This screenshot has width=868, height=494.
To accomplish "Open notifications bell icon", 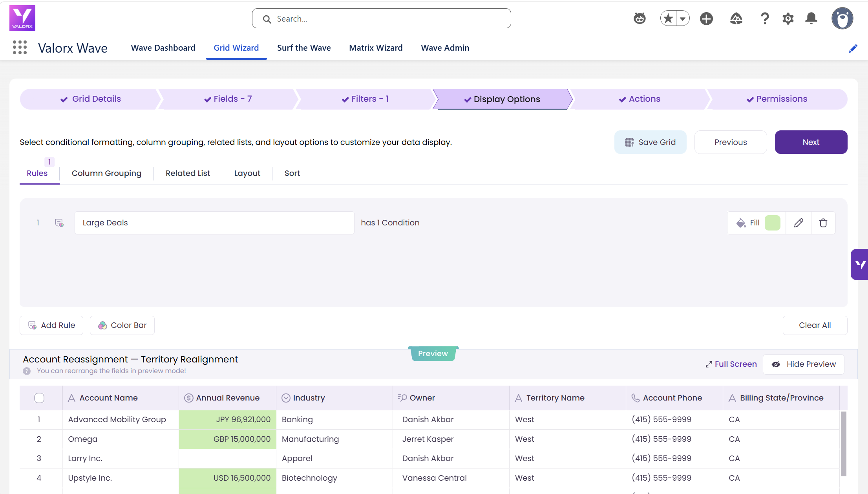I will [x=811, y=18].
